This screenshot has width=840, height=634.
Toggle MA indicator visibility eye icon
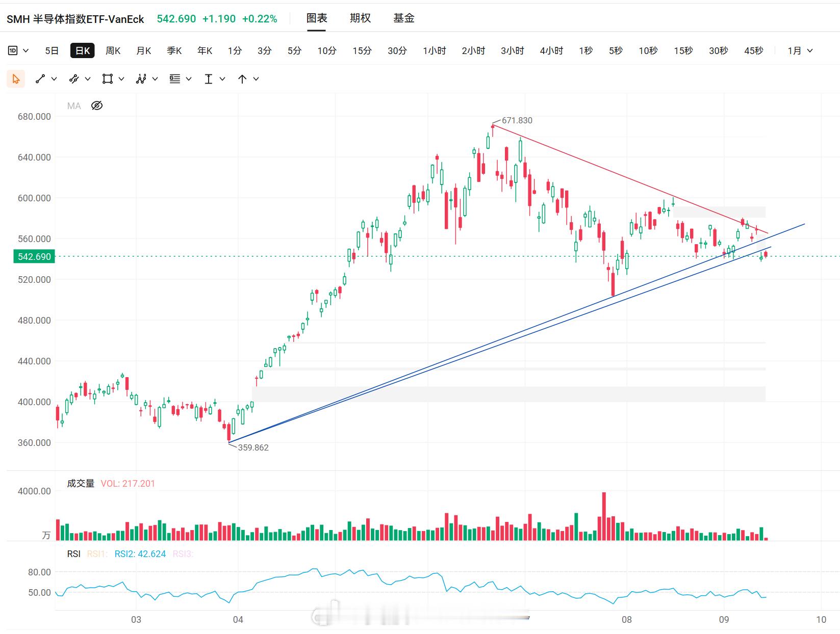click(97, 105)
